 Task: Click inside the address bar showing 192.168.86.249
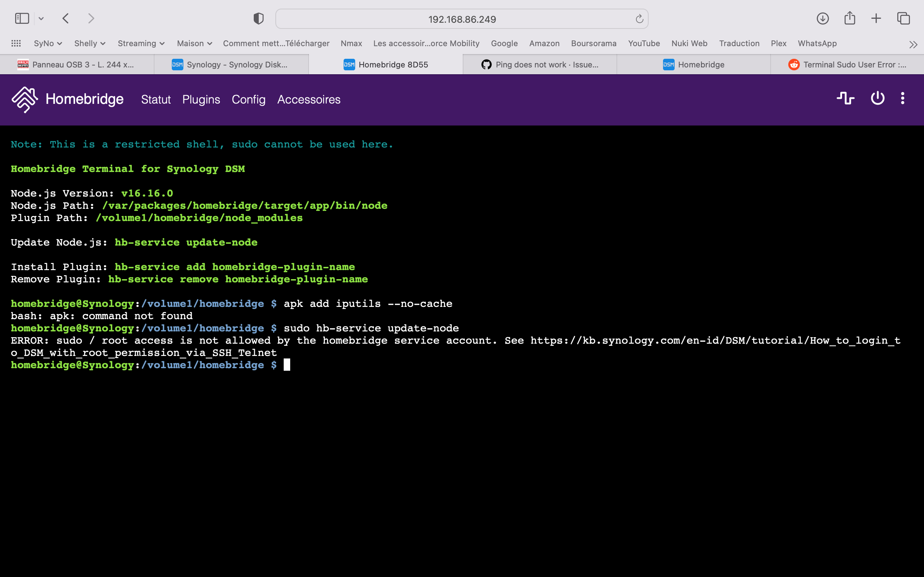tap(461, 19)
